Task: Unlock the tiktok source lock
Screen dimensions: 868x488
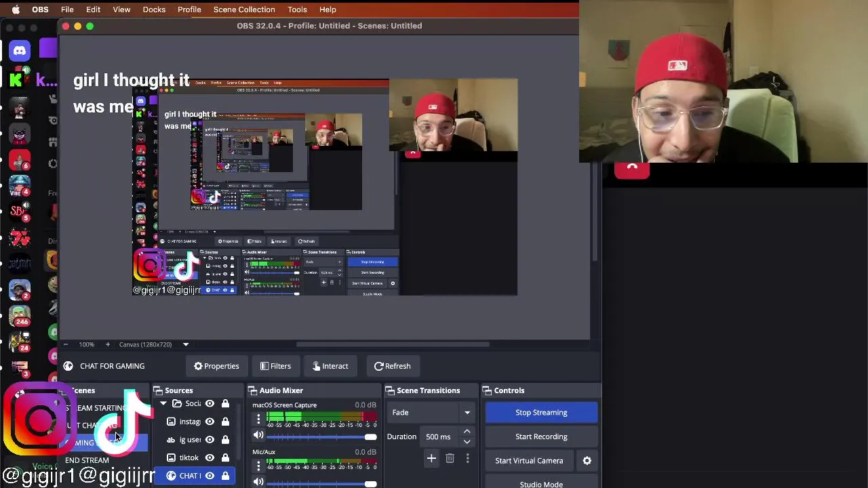Action: [225, 457]
